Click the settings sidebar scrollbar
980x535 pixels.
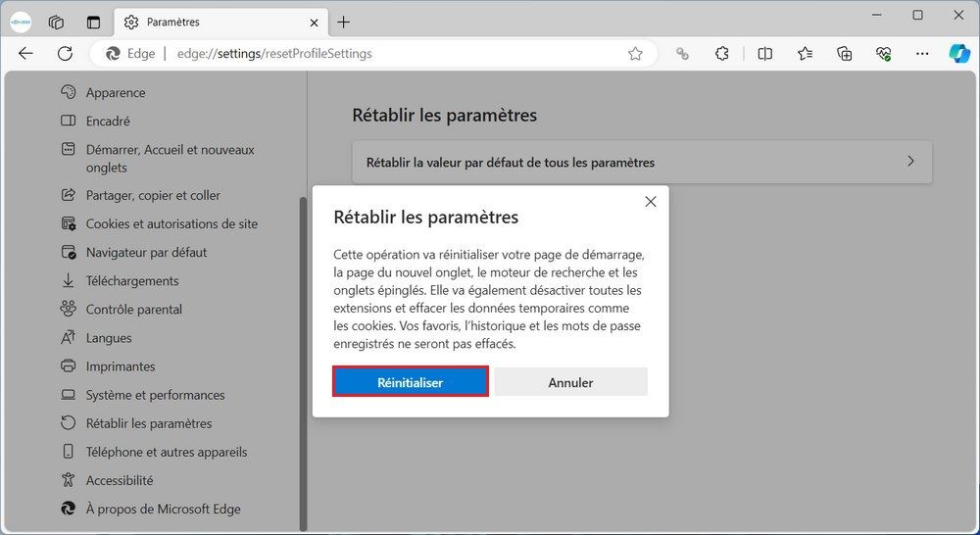coord(302,343)
